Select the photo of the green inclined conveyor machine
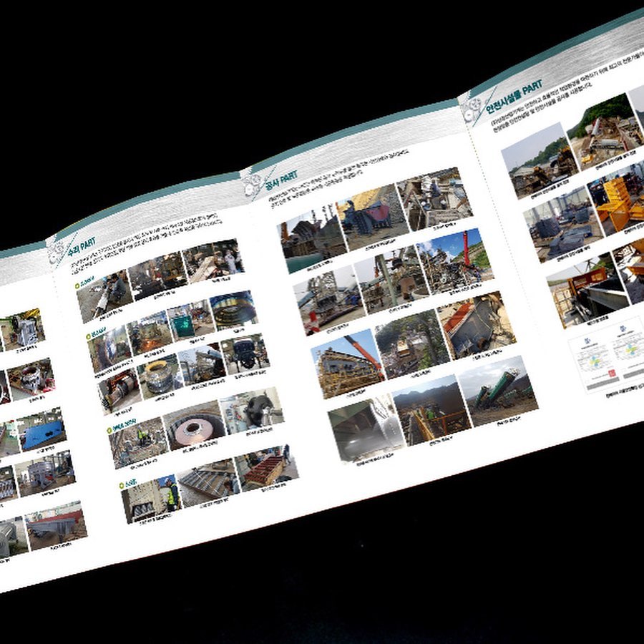 (x=498, y=391)
